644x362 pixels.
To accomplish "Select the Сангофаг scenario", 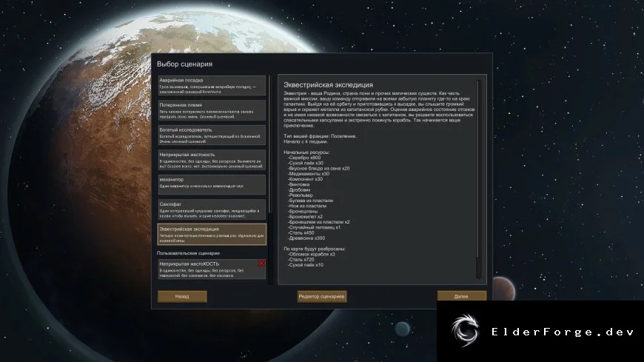I will coord(212,210).
